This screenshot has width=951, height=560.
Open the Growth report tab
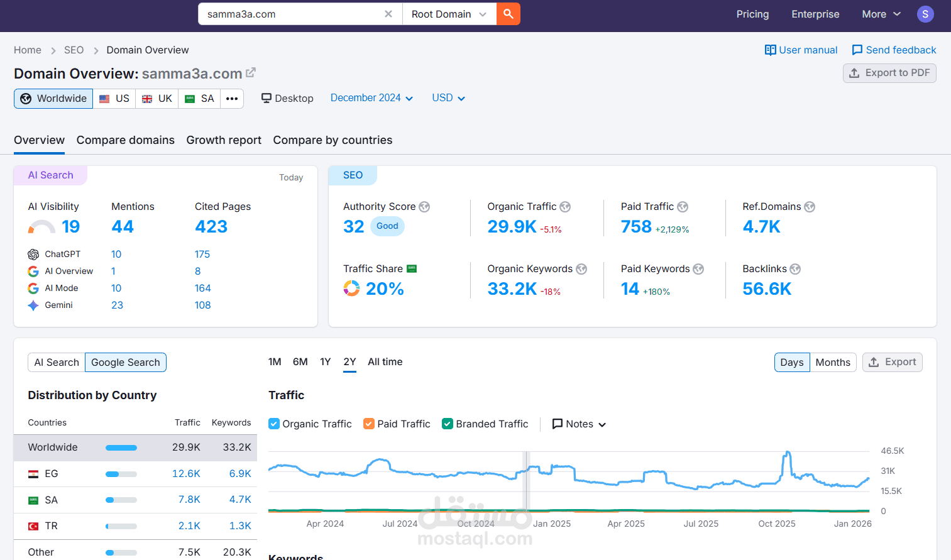pyautogui.click(x=224, y=140)
